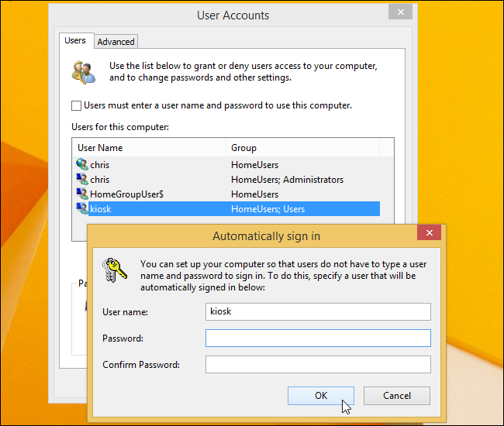Select chris with 'HomeUsers; Administrators' group
The height and width of the screenshot is (426, 504).
227,180
